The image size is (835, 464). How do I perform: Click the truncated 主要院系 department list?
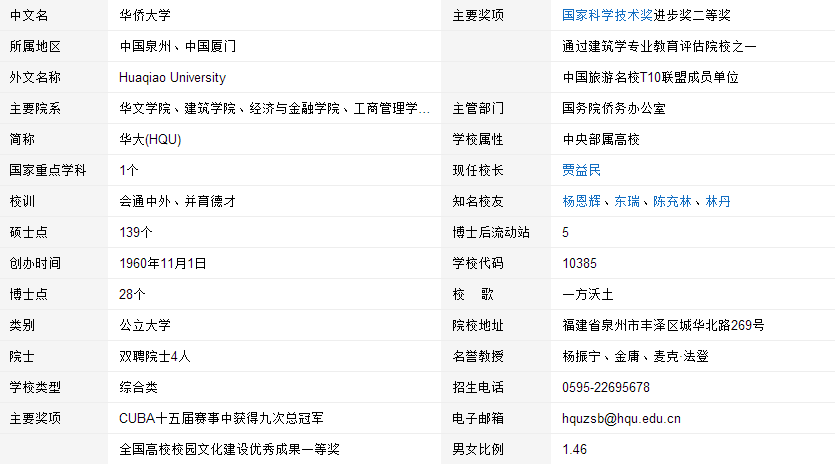coord(274,109)
